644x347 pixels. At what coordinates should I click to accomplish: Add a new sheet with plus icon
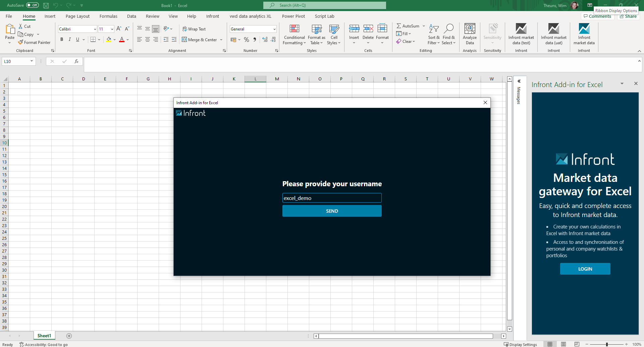coord(69,336)
